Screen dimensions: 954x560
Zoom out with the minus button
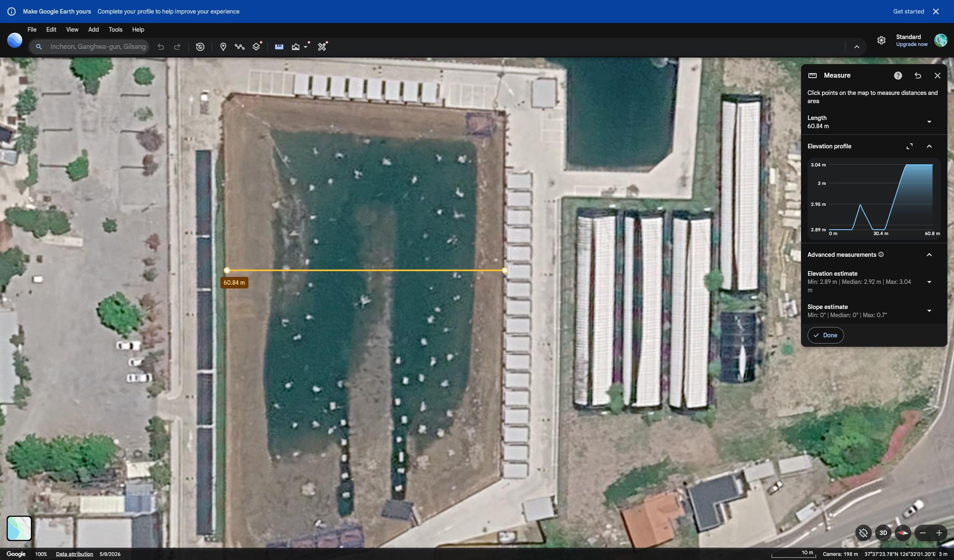(x=923, y=533)
